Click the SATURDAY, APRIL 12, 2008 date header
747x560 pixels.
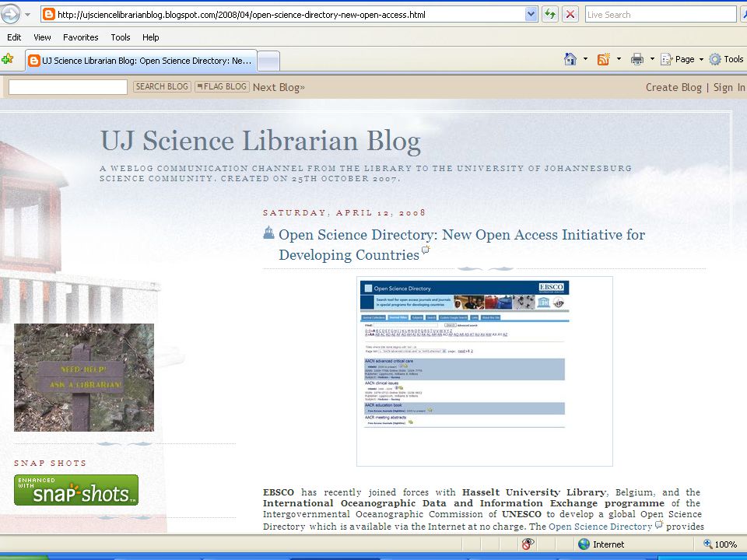pos(344,212)
